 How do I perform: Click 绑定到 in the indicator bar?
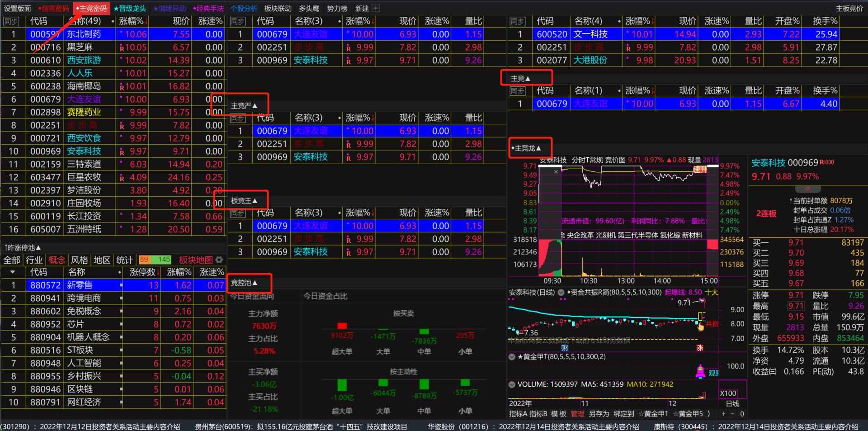pyautogui.click(x=624, y=413)
